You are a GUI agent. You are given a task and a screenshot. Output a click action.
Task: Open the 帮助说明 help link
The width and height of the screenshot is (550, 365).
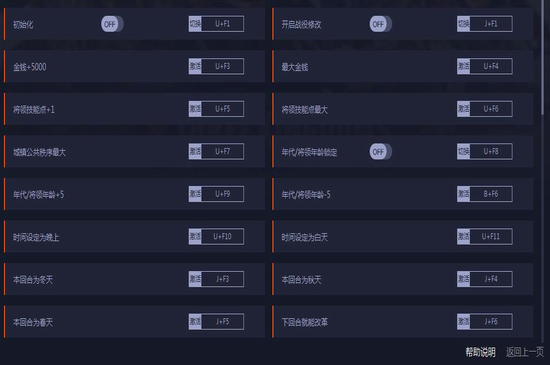tap(481, 352)
